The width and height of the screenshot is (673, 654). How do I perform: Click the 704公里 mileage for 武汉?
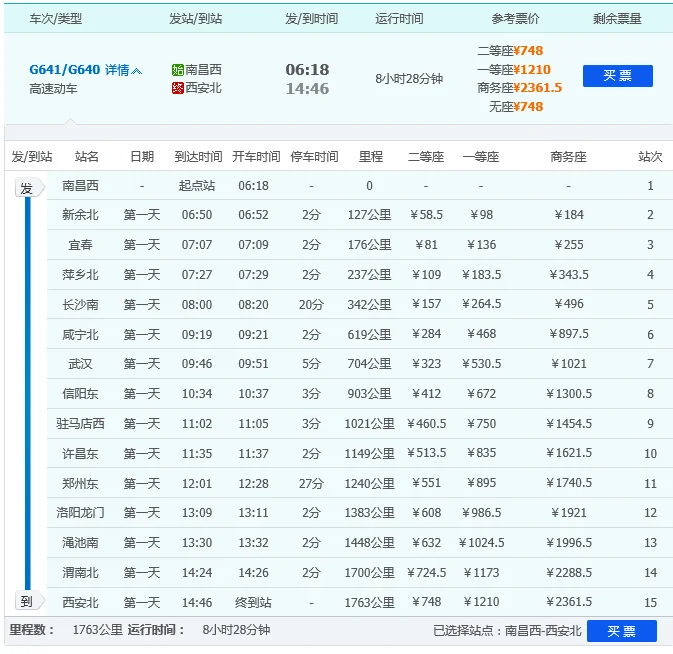[x=369, y=364]
